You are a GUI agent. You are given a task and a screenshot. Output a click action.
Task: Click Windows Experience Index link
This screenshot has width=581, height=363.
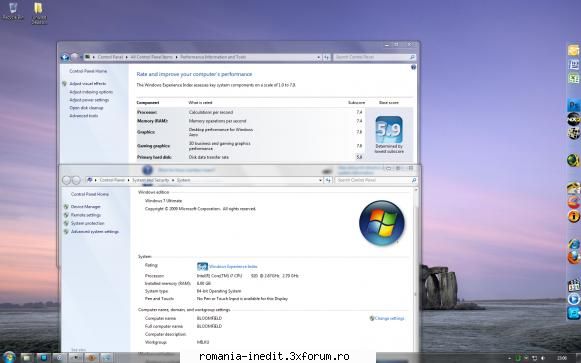point(233,266)
